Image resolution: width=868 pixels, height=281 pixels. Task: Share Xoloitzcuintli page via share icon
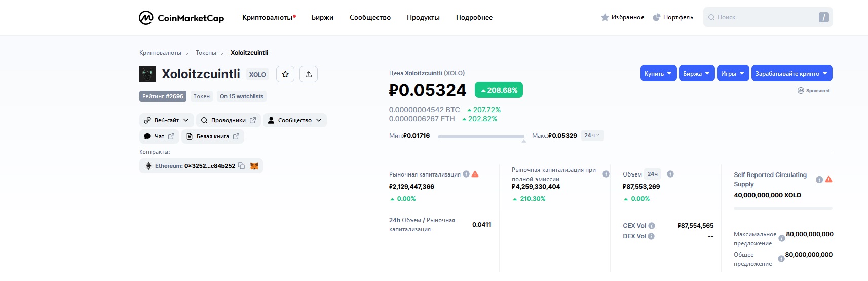309,74
